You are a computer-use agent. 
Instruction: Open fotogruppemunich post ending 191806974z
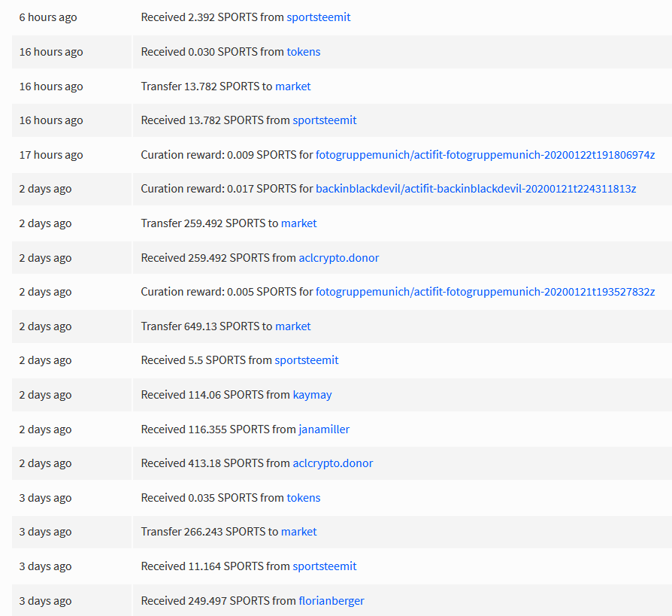click(485, 155)
